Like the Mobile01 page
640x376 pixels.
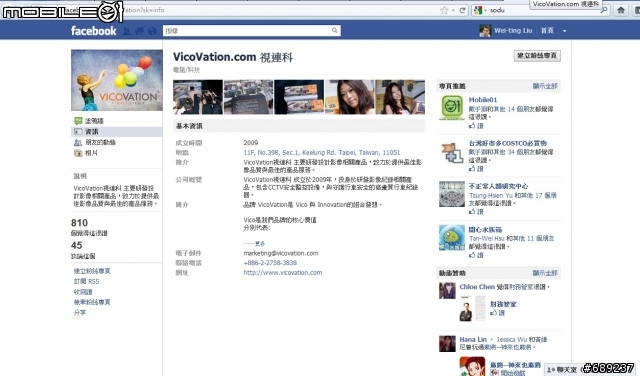click(476, 126)
